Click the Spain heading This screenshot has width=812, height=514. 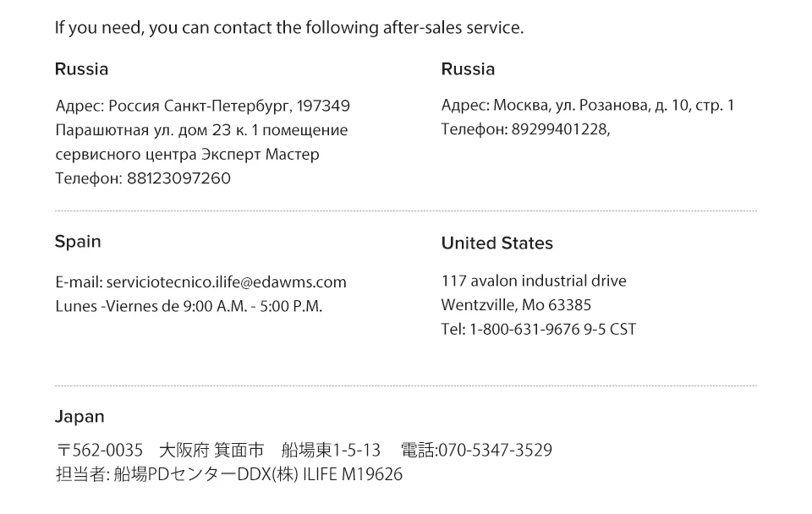[x=78, y=242]
